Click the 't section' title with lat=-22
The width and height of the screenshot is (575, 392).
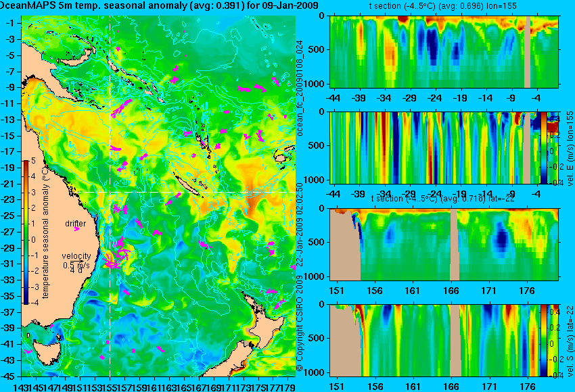point(443,198)
